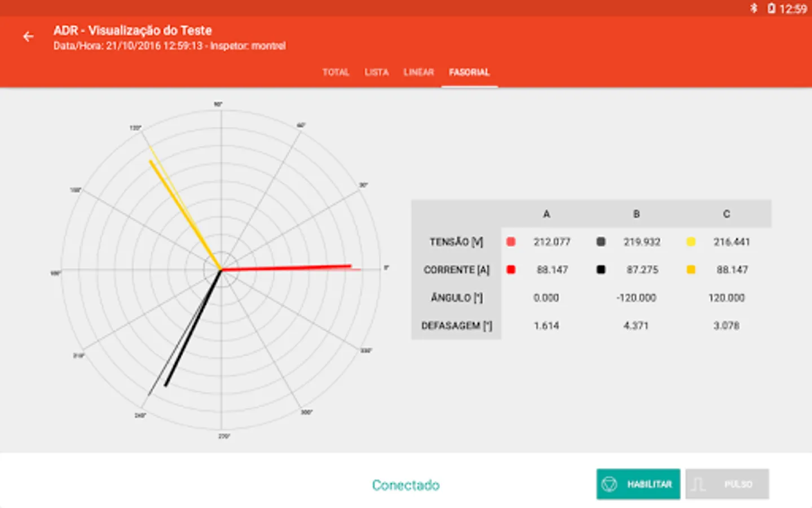This screenshot has height=508, width=812.
Task: Select phase A angle value 0.000
Action: click(546, 297)
